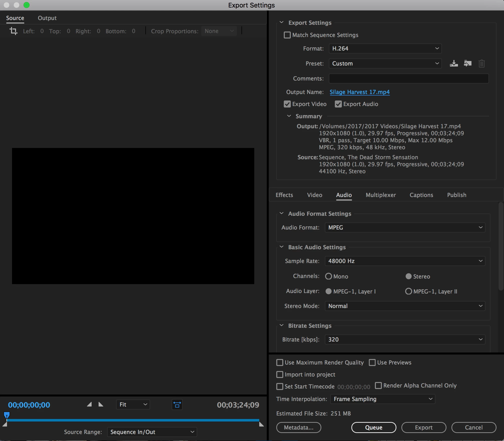Image resolution: width=504 pixels, height=441 pixels.
Task: Click inside the Comments text field
Action: click(x=408, y=78)
